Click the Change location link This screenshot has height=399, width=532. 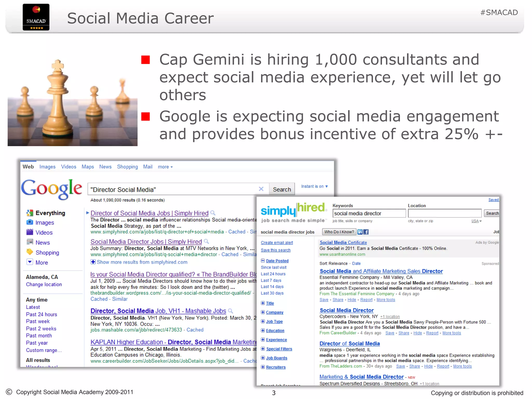coord(44,284)
